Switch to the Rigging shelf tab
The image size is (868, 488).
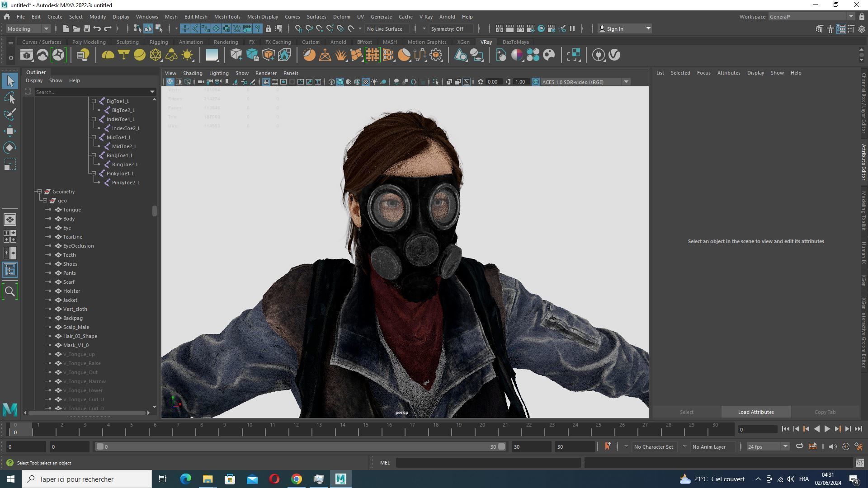coord(158,42)
